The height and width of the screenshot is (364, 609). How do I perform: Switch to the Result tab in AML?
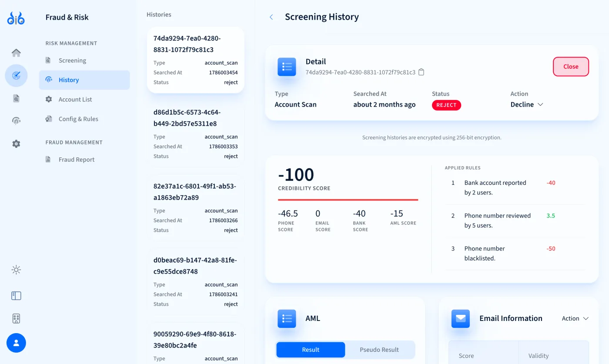click(311, 350)
